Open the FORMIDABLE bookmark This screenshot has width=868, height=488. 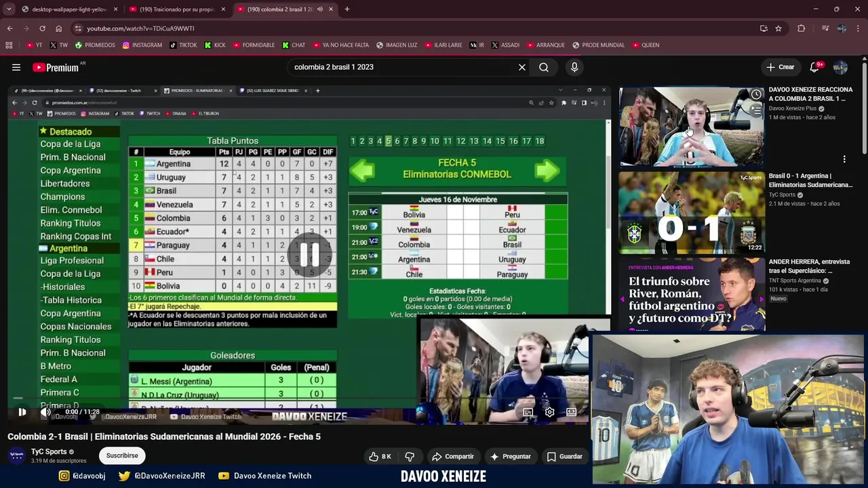click(x=254, y=45)
